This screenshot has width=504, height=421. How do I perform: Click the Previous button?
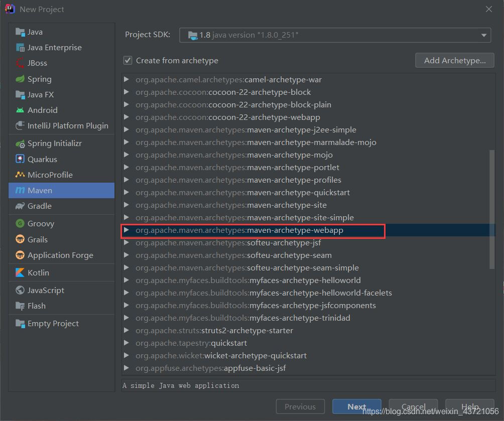click(x=300, y=406)
